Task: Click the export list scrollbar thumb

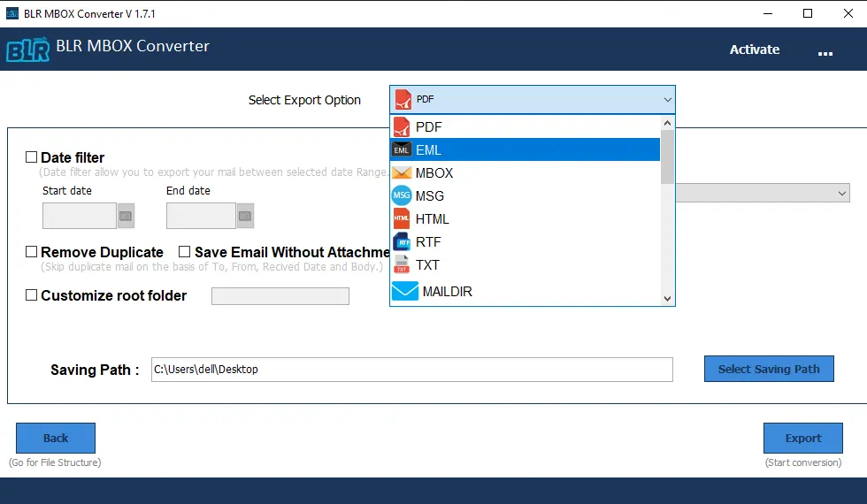Action: coord(667,157)
